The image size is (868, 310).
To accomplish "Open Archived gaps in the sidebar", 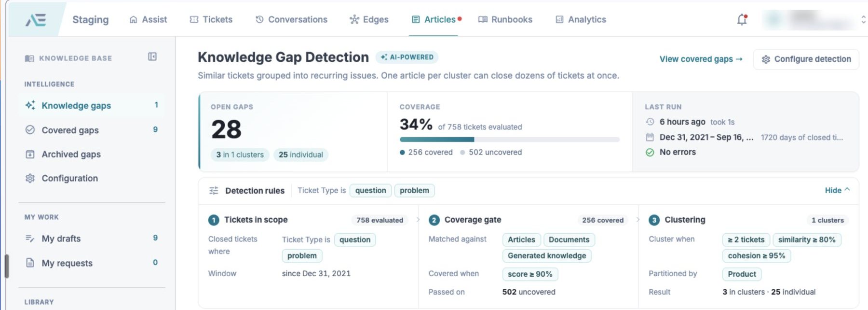I will coord(92,155).
